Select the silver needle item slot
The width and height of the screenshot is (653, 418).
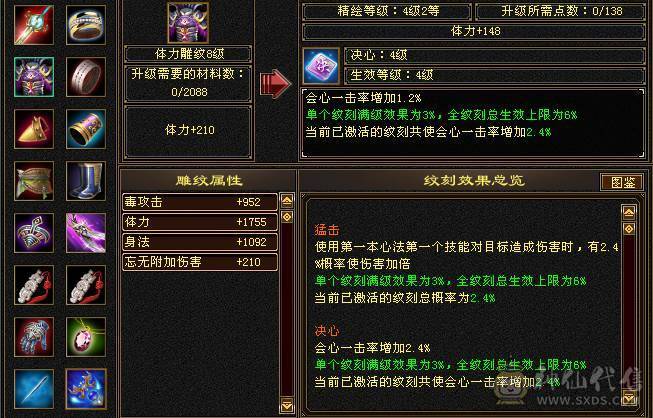click(x=34, y=389)
